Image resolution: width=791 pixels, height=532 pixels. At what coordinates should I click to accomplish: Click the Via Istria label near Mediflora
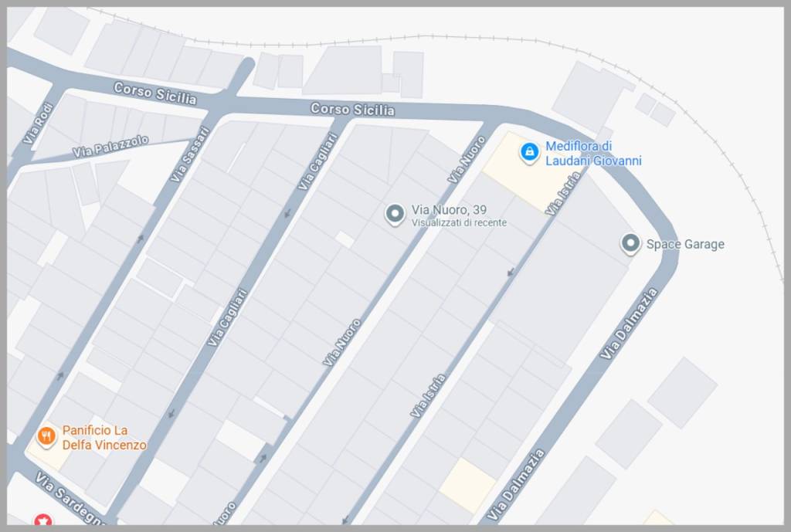[563, 194]
